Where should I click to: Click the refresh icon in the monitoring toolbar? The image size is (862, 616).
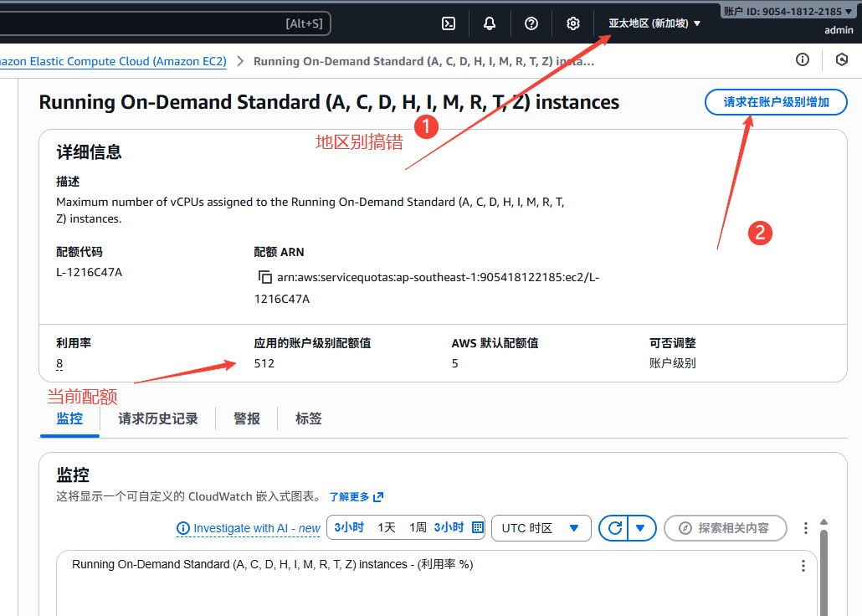(x=614, y=528)
